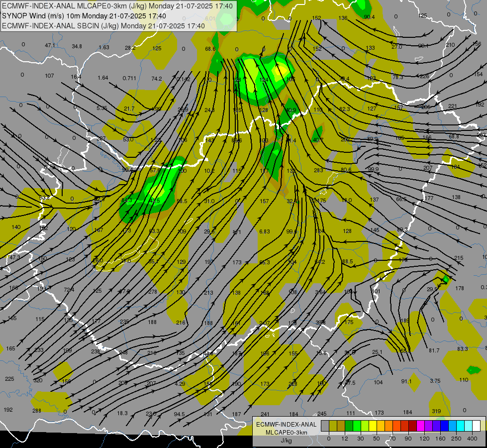Select the gray swatch in the legend
Screen dimensions: 487x448
325,426
